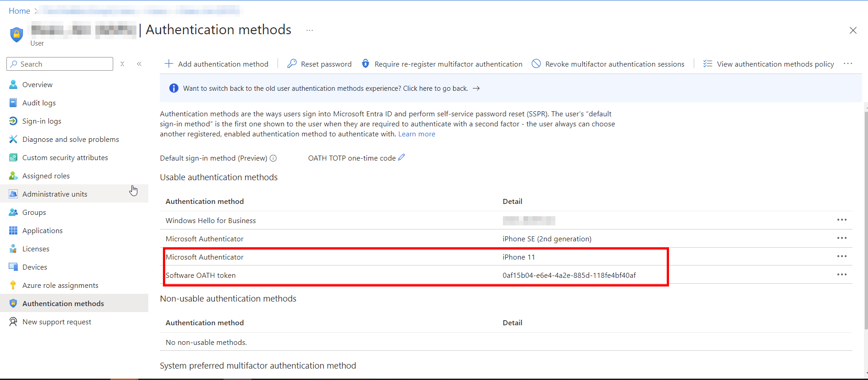This screenshot has width=868, height=380.
Task: Open Sign-in logs page
Action: pos(42,121)
